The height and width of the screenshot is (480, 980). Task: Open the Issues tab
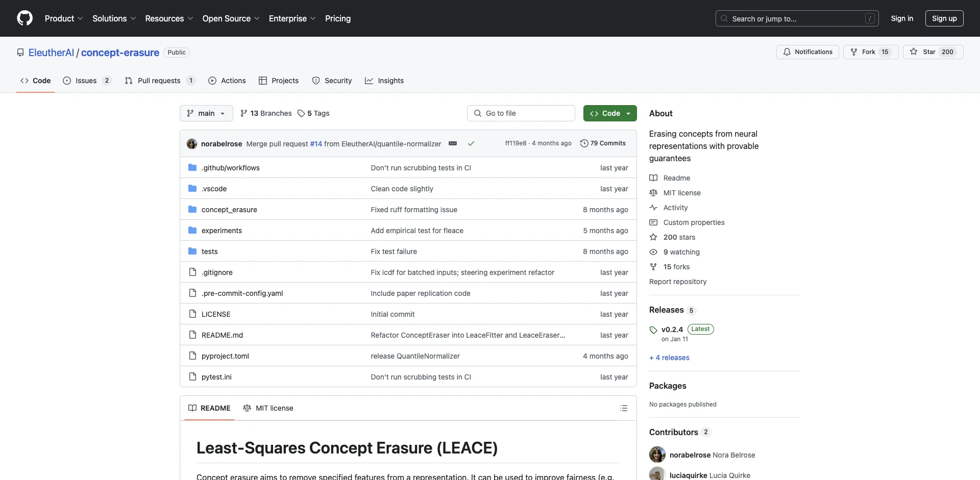[x=87, y=81]
